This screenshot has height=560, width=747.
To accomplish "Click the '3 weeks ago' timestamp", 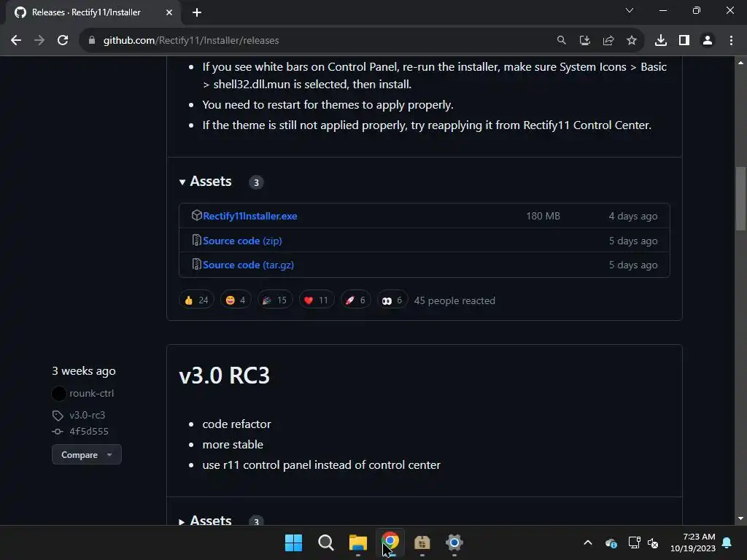I will pos(84,371).
